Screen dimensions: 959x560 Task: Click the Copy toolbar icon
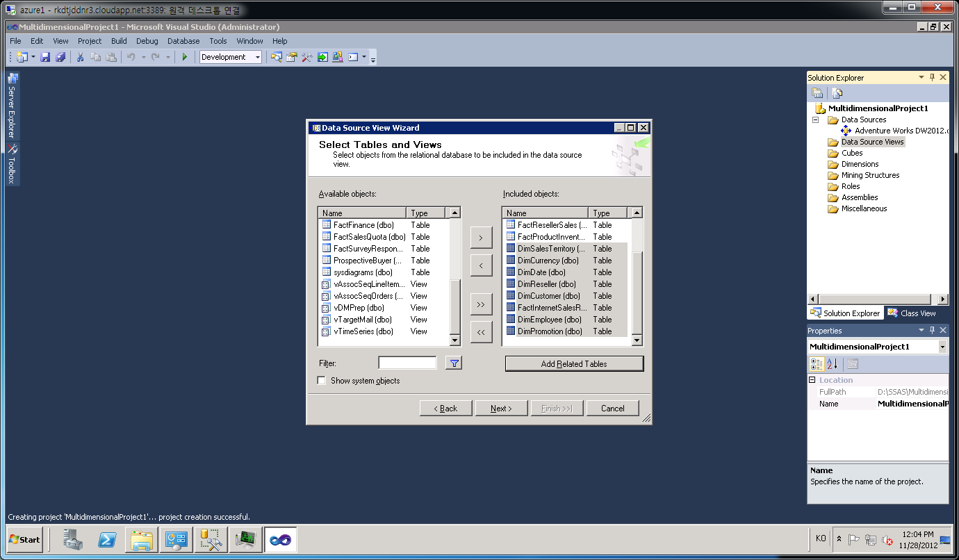click(95, 57)
